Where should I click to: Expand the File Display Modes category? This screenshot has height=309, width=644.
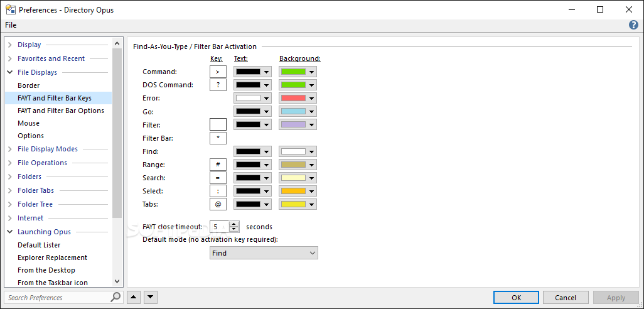click(x=10, y=149)
